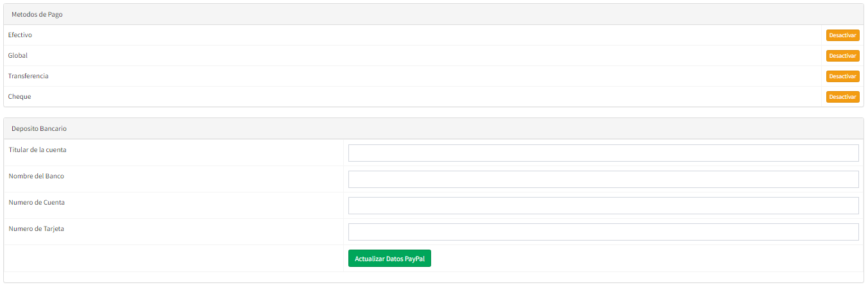Image resolution: width=868 pixels, height=290 pixels.
Task: Click the Numero de Cuenta label
Action: [37, 203]
